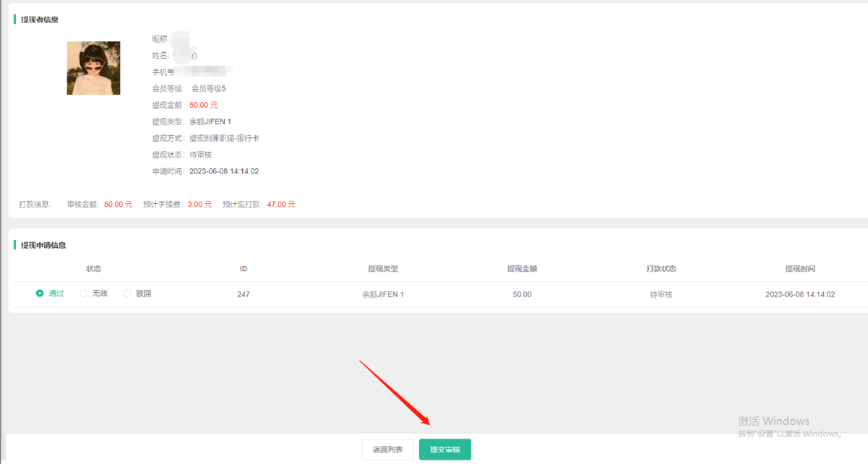Click the 提现类型 column header

382,269
